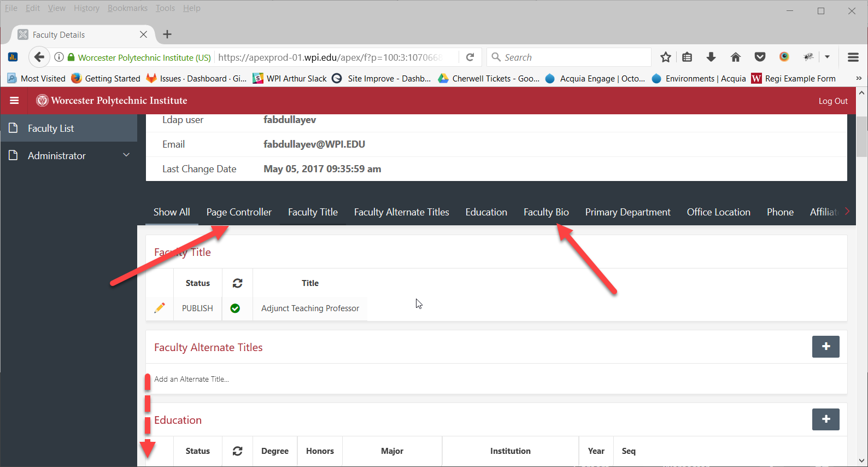Click the pencil edit icon in Faculty Title row
868x467 pixels.
(160, 308)
